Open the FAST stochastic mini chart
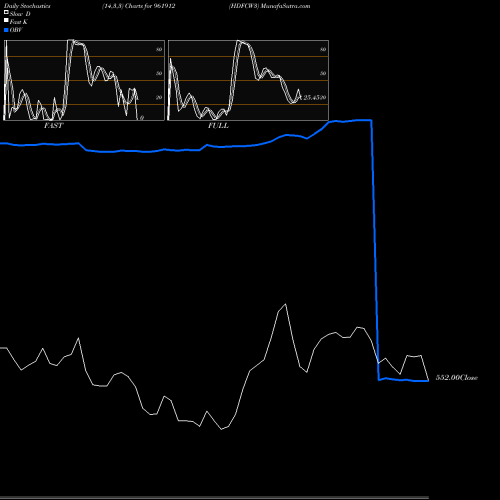Screen dimensions: 500x500 [84, 80]
